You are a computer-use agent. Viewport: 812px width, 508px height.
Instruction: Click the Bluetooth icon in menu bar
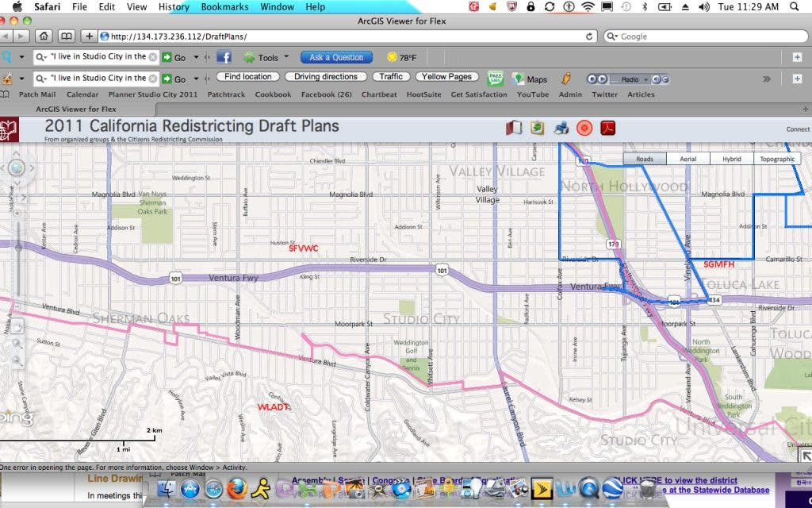click(645, 6)
